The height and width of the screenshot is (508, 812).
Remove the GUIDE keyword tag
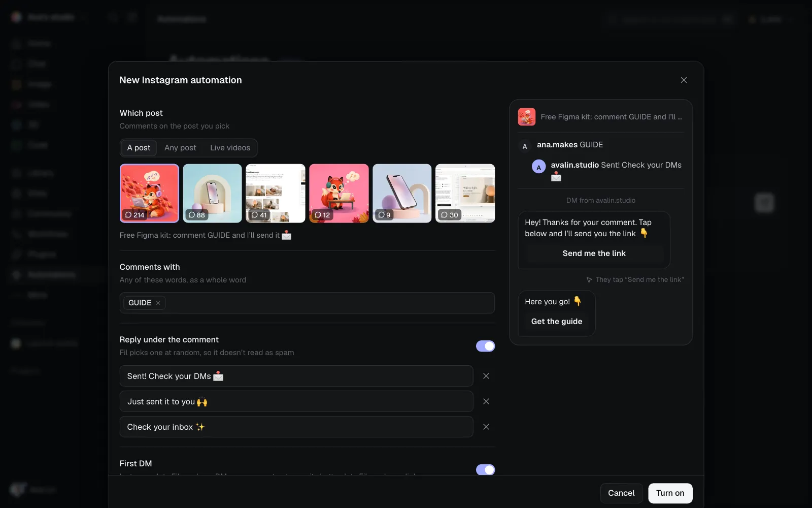click(x=158, y=303)
